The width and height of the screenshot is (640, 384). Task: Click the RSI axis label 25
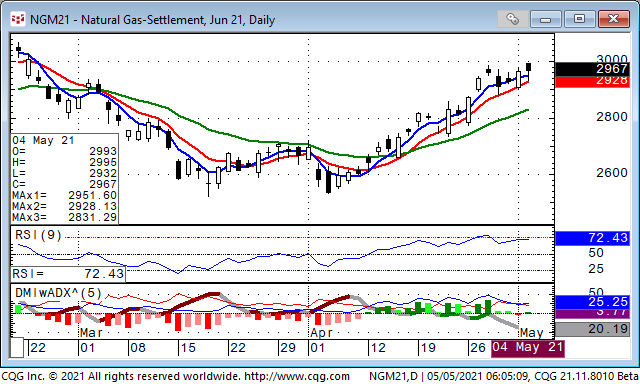pos(596,269)
